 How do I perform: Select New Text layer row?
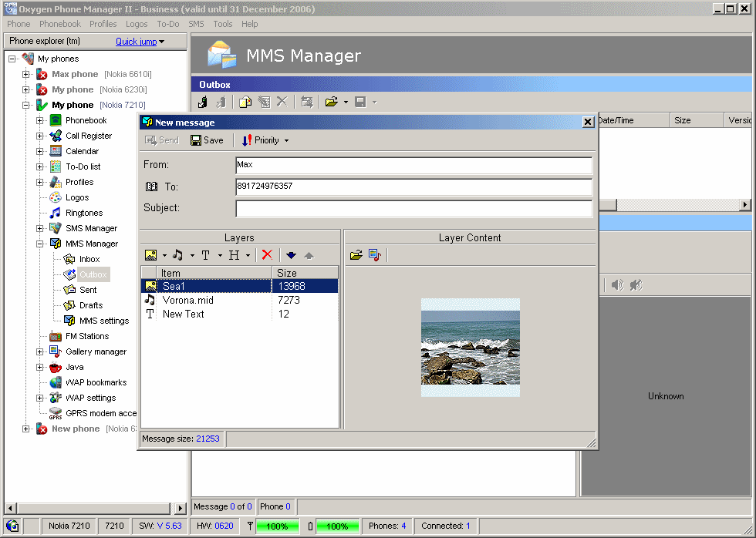coord(240,314)
